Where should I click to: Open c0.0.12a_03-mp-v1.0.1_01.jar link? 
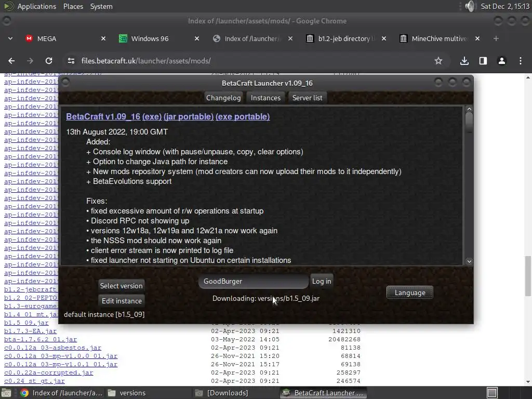coord(61,364)
